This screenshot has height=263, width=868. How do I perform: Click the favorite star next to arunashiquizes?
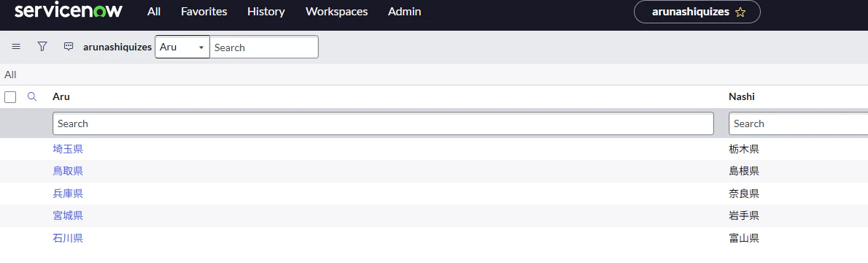tap(740, 12)
